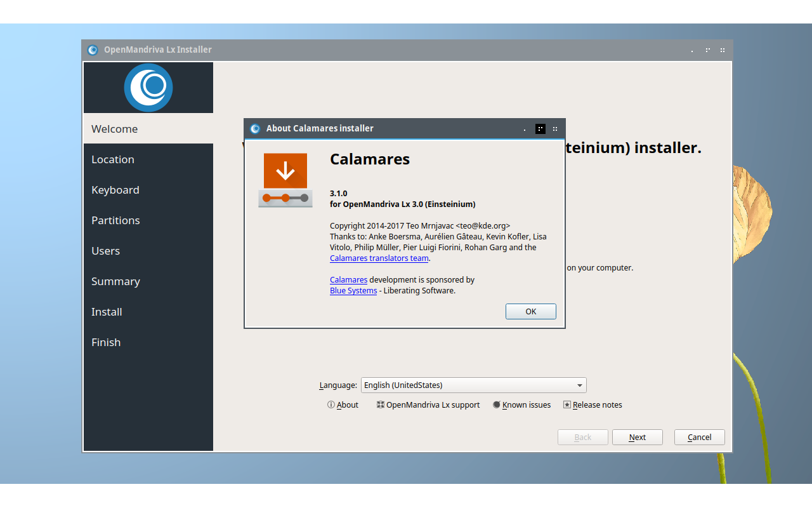The height and width of the screenshot is (508, 812).
Task: Cancel the installation
Action: click(699, 437)
